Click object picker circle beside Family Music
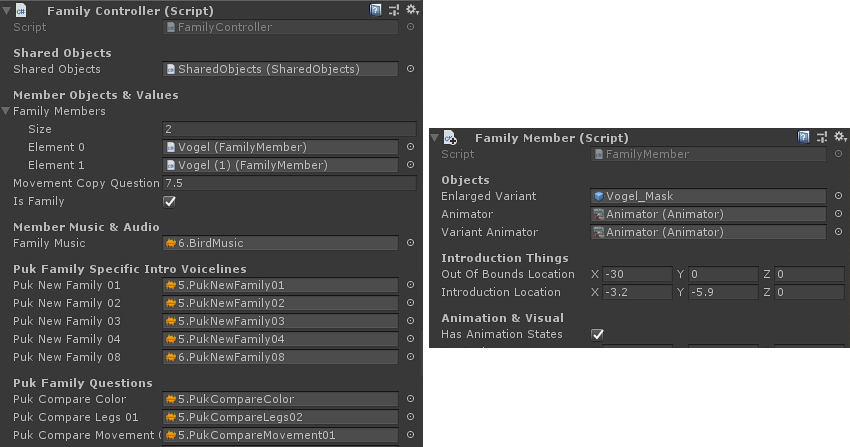 point(410,243)
